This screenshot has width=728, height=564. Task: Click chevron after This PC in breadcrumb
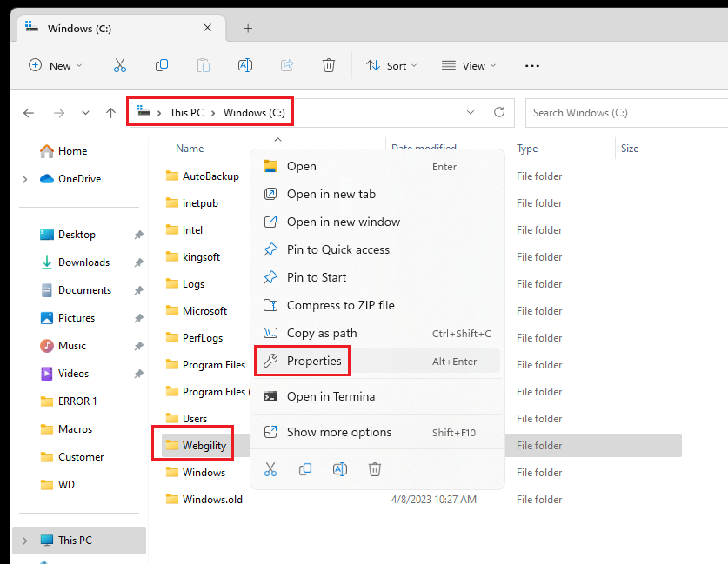coord(213,113)
